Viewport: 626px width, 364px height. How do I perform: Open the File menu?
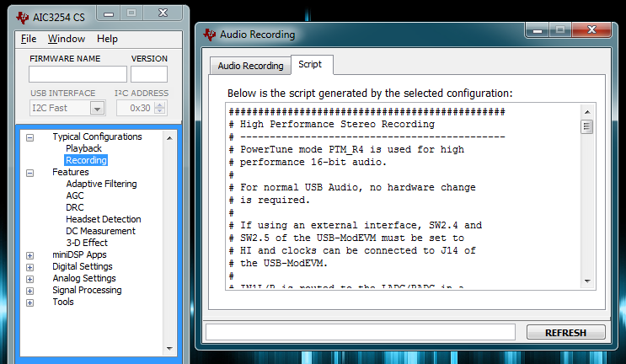click(x=29, y=39)
